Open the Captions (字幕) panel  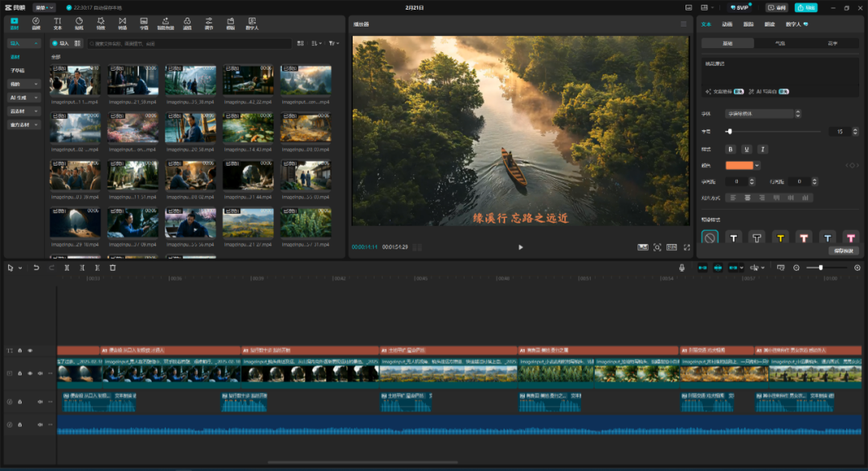(144, 23)
